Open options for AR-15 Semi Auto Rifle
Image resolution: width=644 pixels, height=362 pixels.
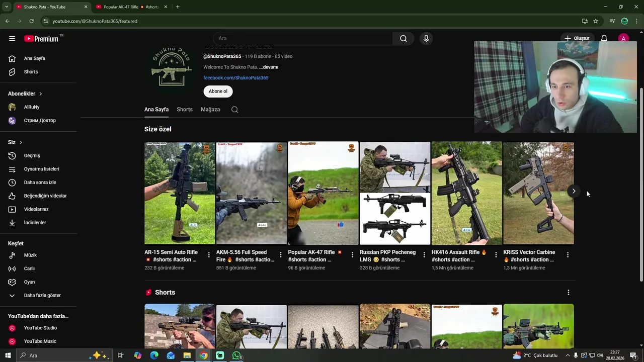tap(209, 255)
